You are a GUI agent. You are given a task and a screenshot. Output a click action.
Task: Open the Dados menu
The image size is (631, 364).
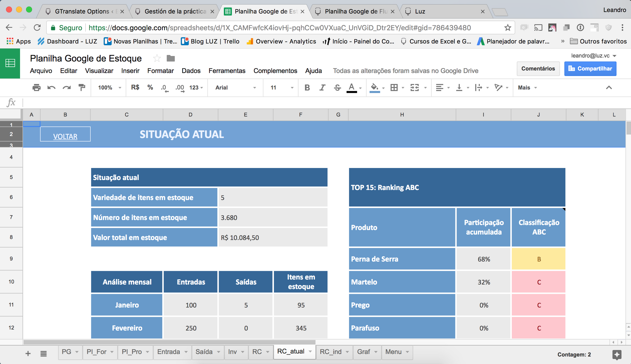click(191, 71)
